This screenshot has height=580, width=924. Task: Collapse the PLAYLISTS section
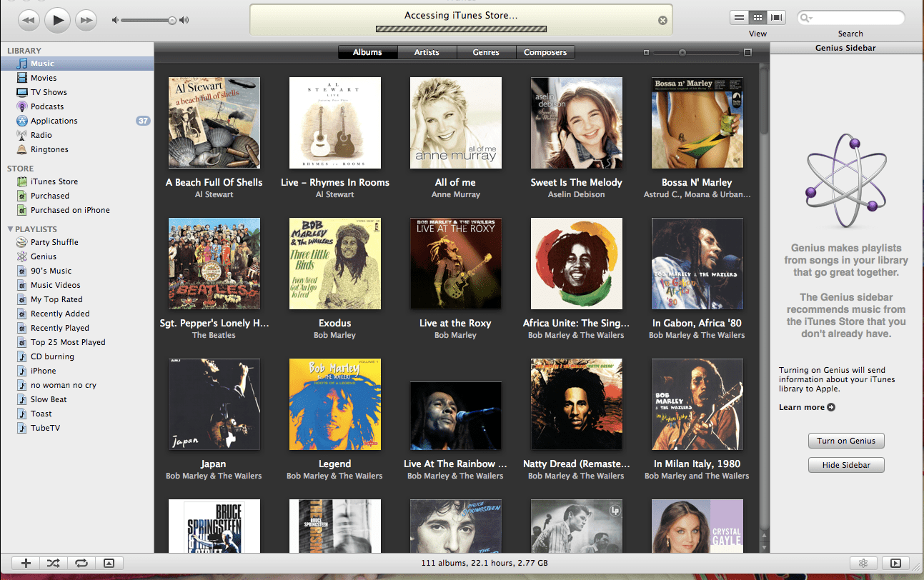pyautogui.click(x=10, y=229)
